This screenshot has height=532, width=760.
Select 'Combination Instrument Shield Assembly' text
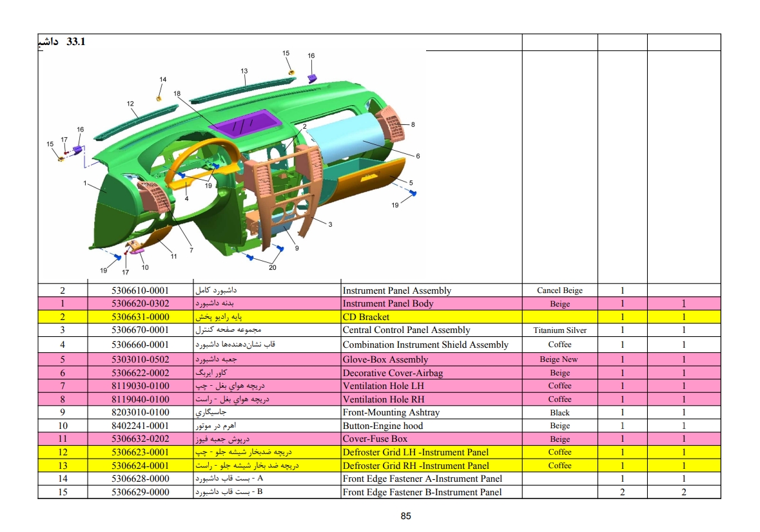click(425, 345)
